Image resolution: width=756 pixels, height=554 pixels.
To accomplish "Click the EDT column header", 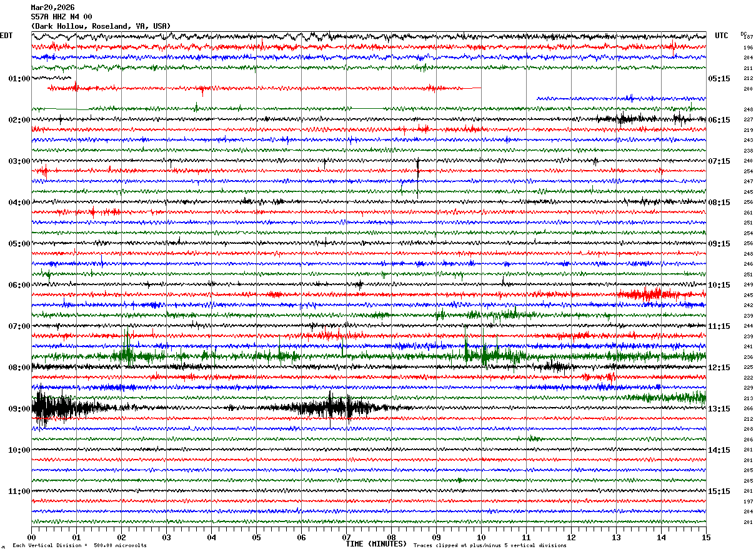I will [x=6, y=36].
